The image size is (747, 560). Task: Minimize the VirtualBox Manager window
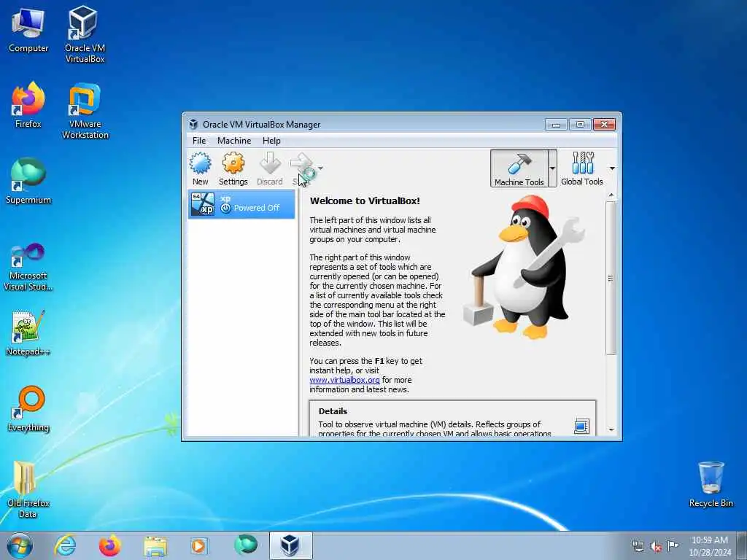pos(556,124)
